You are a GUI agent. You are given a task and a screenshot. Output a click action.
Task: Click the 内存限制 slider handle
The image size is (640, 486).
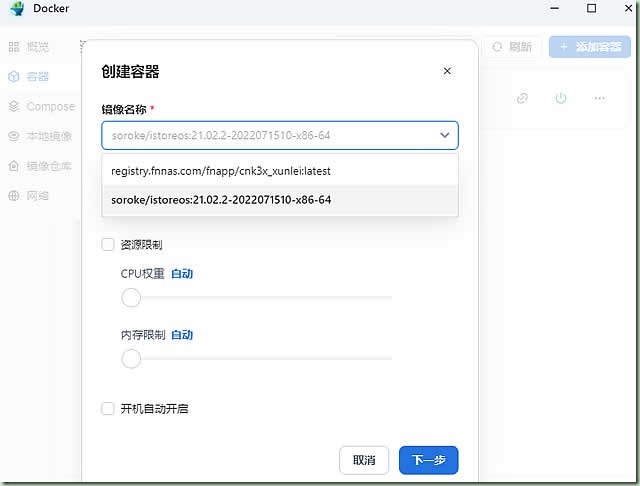tap(131, 358)
